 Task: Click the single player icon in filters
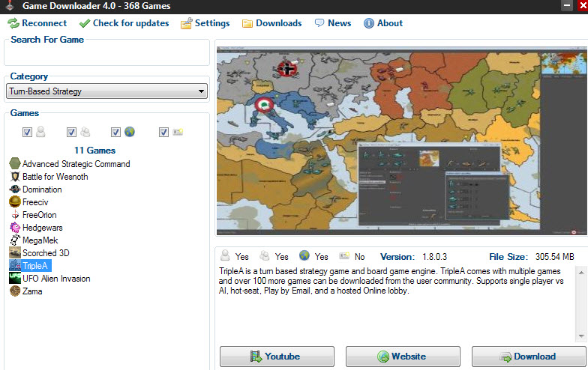click(x=40, y=132)
